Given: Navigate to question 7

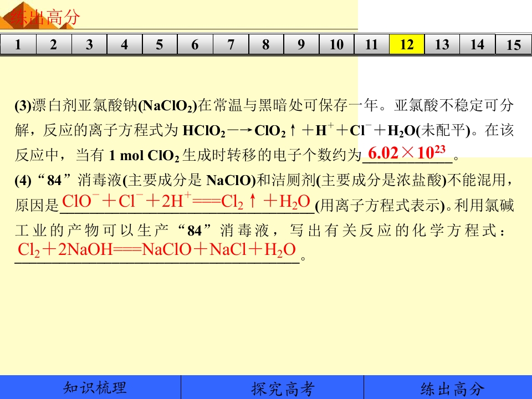Looking at the screenshot, I should coord(231,44).
